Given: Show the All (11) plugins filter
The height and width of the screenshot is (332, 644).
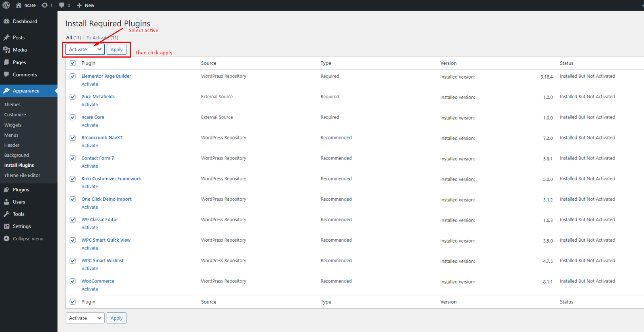Looking at the screenshot, I should coord(74,37).
